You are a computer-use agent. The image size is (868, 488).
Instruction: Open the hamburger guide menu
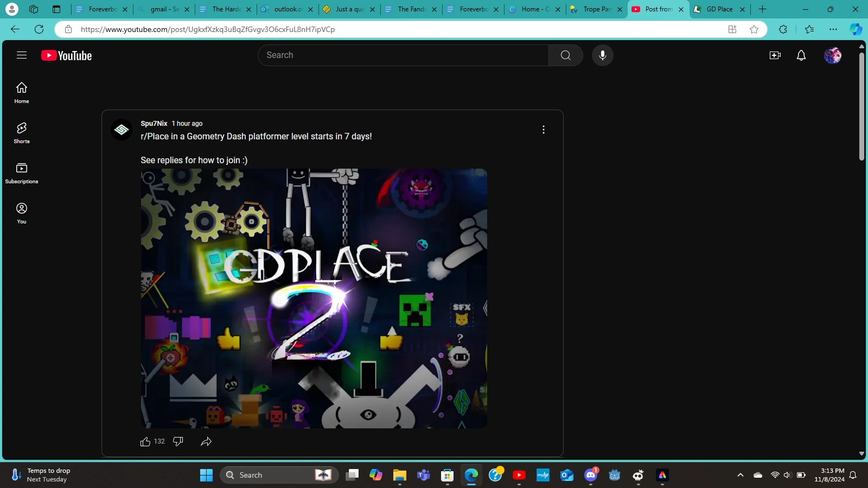[22, 55]
